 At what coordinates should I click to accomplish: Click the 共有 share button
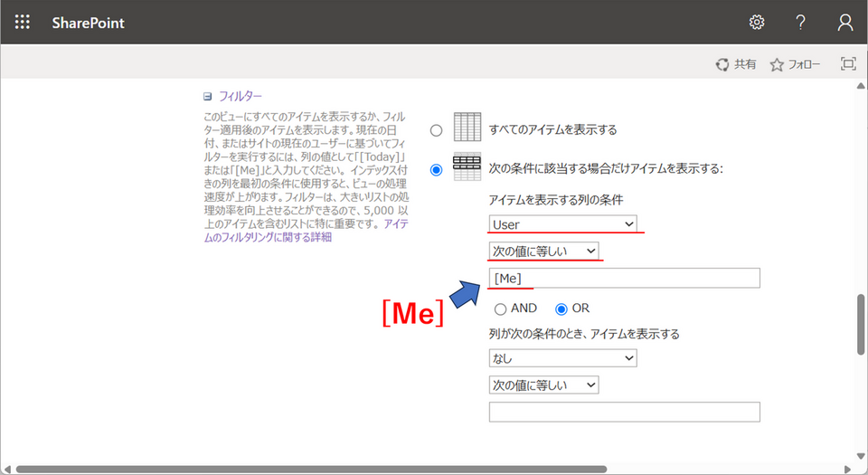[x=736, y=64]
